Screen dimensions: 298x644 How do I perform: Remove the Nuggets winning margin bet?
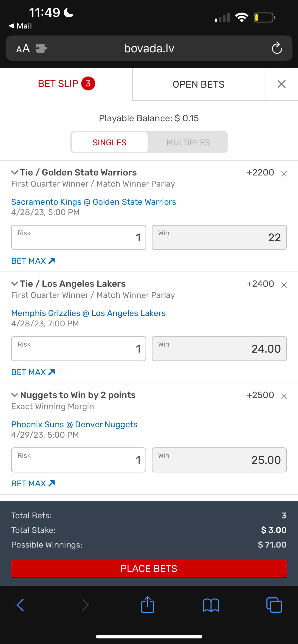(284, 396)
